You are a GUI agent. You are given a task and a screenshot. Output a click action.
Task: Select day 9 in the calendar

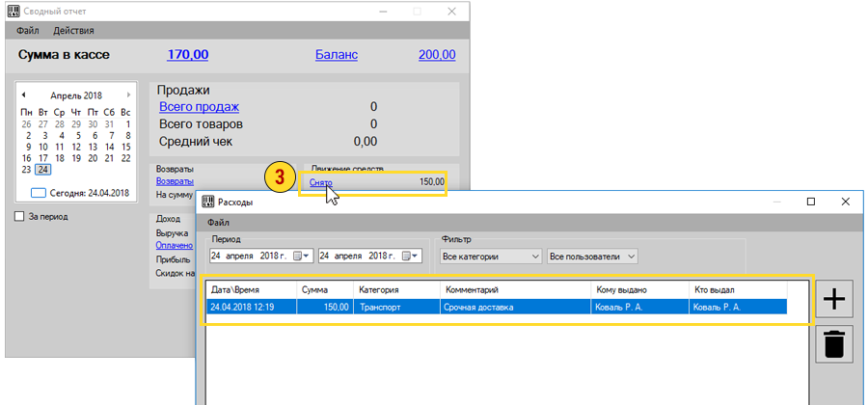pos(28,148)
